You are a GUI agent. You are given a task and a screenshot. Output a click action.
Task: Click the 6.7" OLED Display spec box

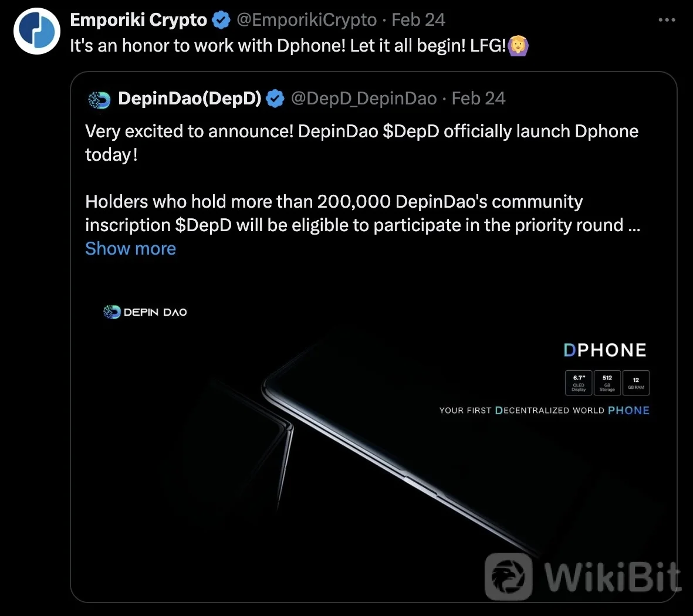tap(579, 383)
